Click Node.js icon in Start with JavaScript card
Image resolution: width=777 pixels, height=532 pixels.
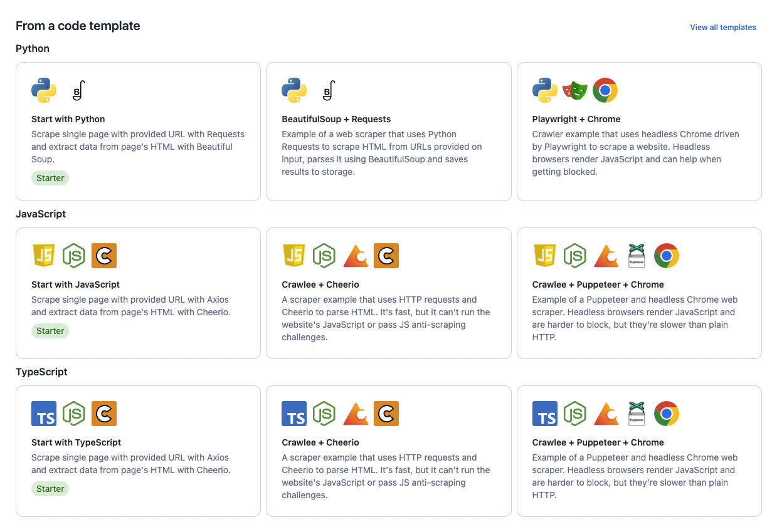pyautogui.click(x=74, y=256)
